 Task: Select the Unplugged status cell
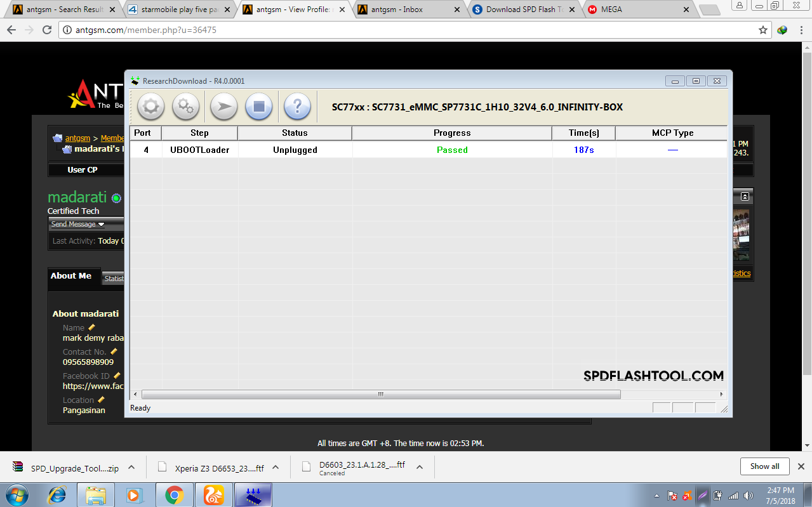click(295, 150)
